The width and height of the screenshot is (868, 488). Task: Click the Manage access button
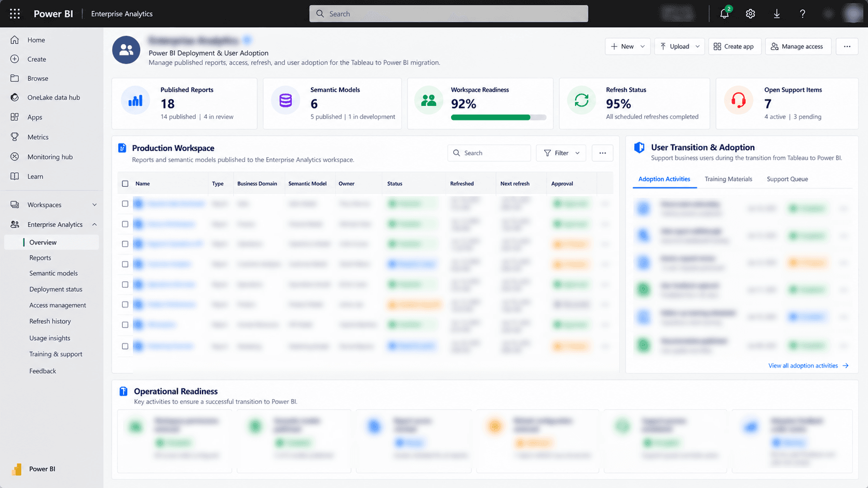(x=798, y=46)
